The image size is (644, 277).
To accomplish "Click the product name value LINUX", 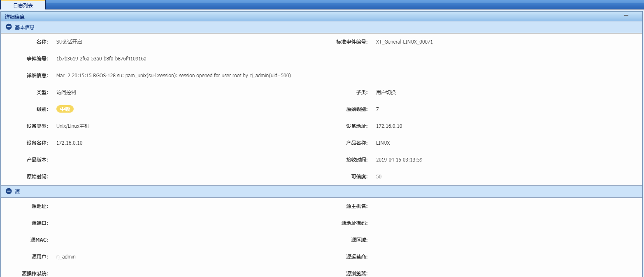I will pyautogui.click(x=382, y=143).
